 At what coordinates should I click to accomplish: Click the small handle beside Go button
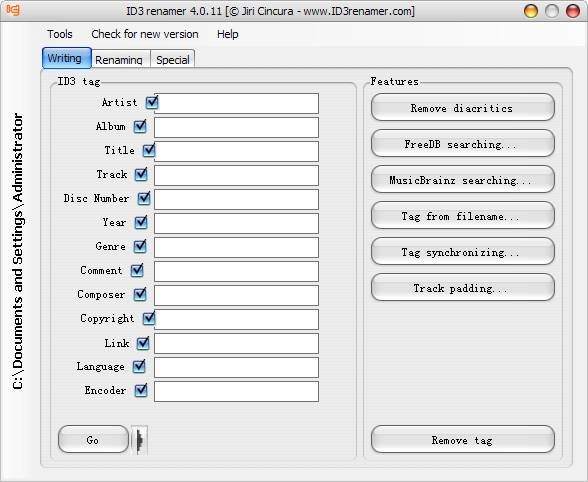pos(140,440)
